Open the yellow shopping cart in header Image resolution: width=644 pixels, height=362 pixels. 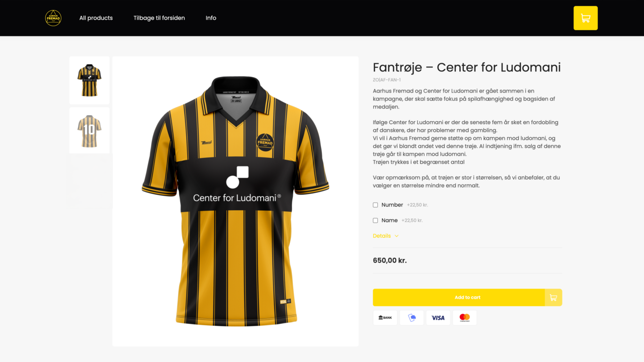[x=586, y=18]
